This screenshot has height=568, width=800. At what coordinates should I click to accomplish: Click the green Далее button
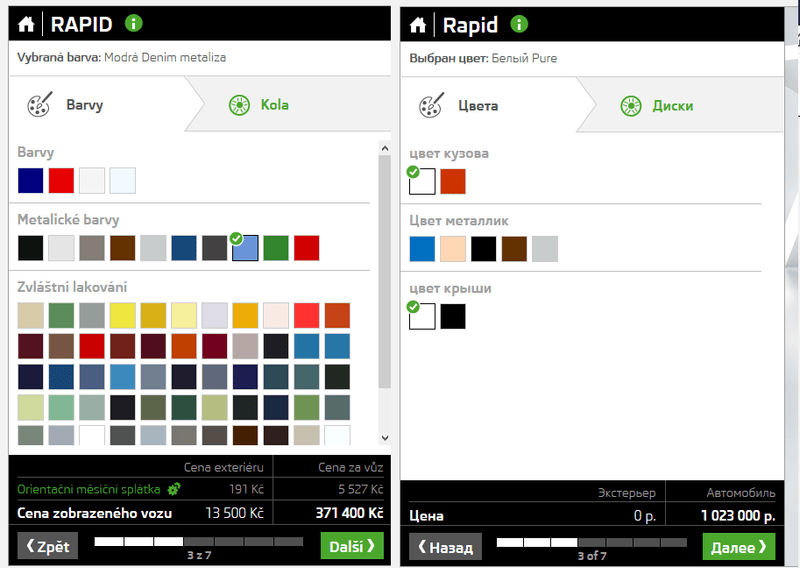[739, 547]
